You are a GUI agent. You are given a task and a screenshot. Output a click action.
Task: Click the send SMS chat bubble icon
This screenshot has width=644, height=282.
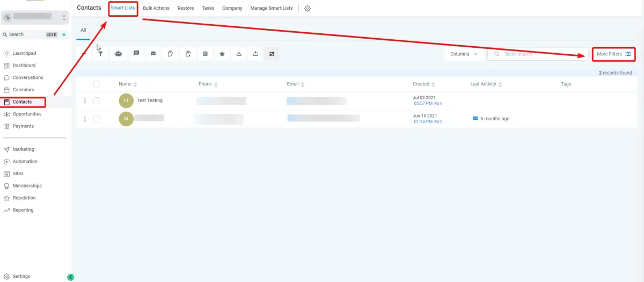click(136, 54)
